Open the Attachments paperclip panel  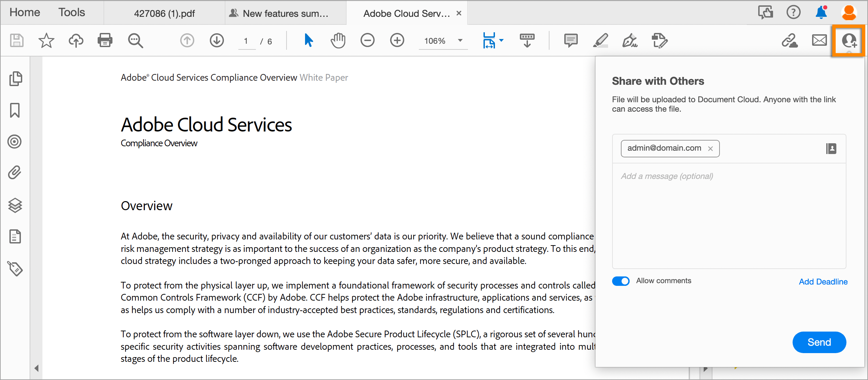coord(15,172)
